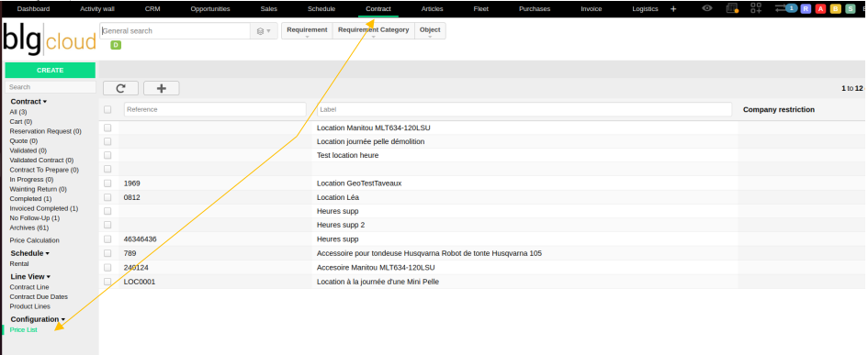The height and width of the screenshot is (355, 868).
Task: Open the Price List sidebar link
Action: [23, 329]
